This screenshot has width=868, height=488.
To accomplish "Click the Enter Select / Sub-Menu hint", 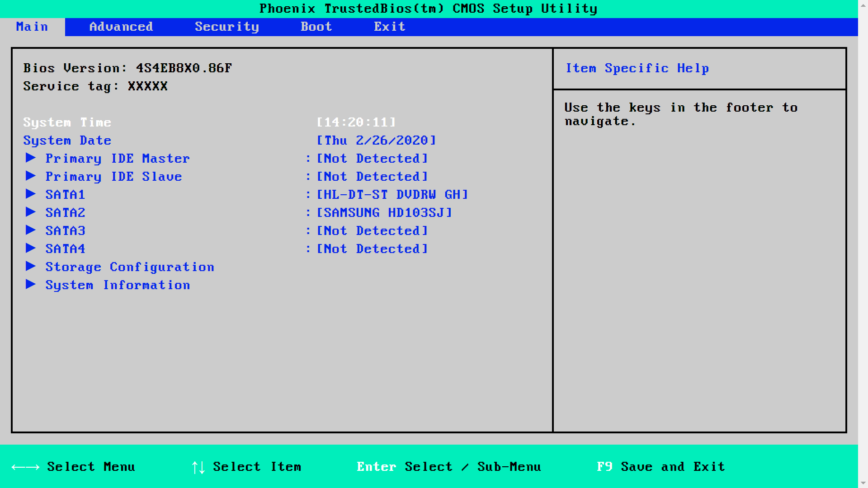I will [449, 467].
